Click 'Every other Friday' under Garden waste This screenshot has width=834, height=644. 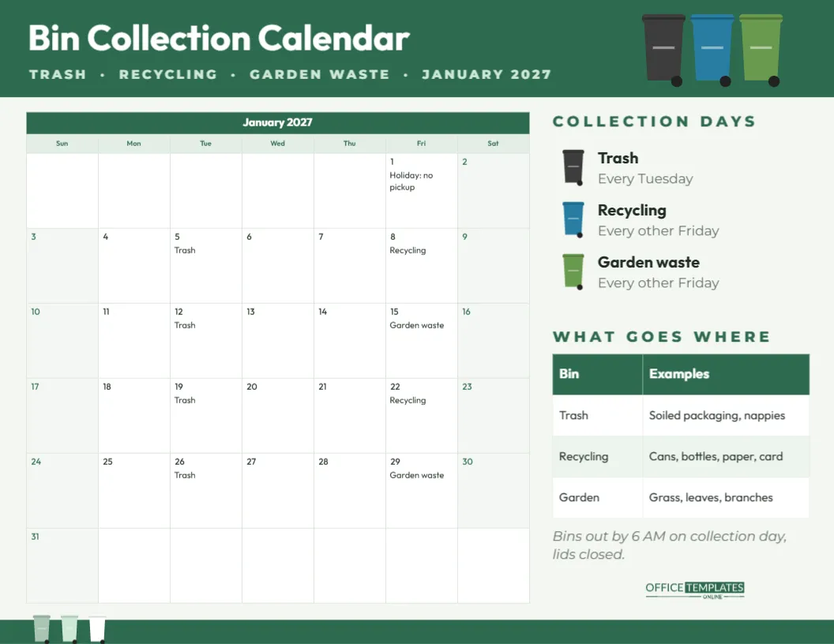[x=659, y=283]
